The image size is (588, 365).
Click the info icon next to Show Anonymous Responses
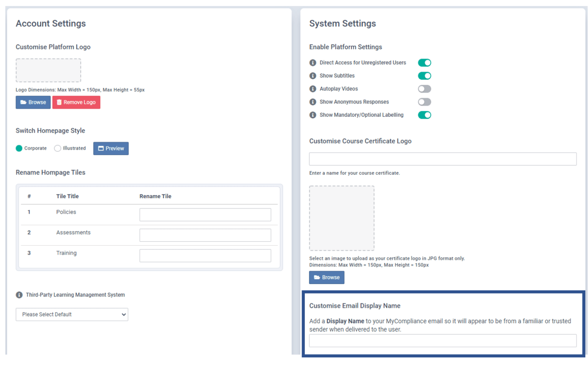(313, 101)
